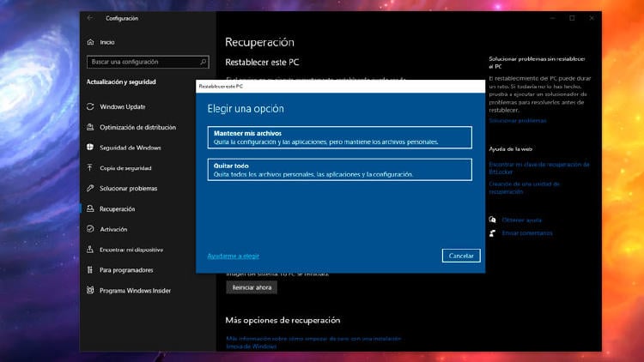This screenshot has height=362, width=644.
Task: Click the back arrow icon in Configuración
Action: (x=91, y=18)
